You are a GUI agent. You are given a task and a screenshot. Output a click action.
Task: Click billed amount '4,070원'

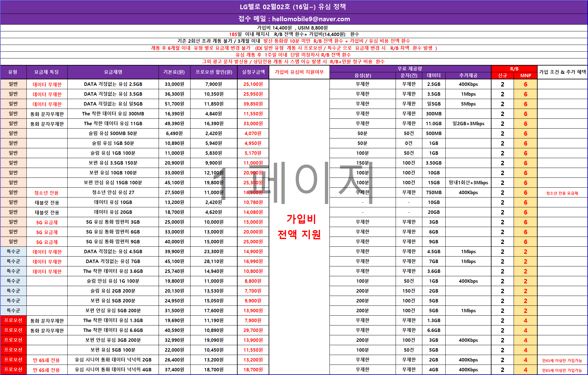click(x=253, y=133)
